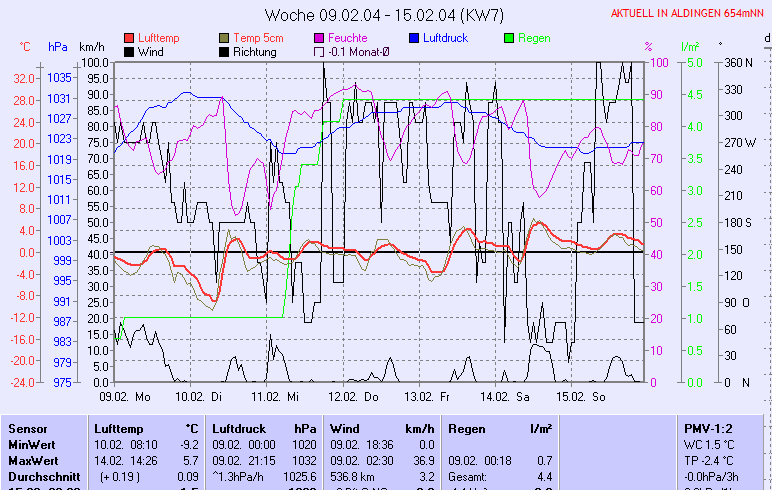
Task: Click the black Richtung legend box
Action: click(x=225, y=51)
